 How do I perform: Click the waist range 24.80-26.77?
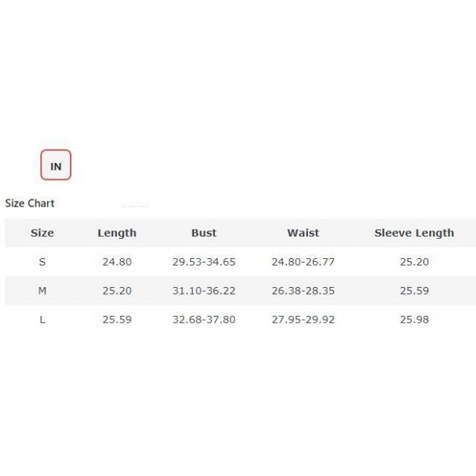pos(303,262)
